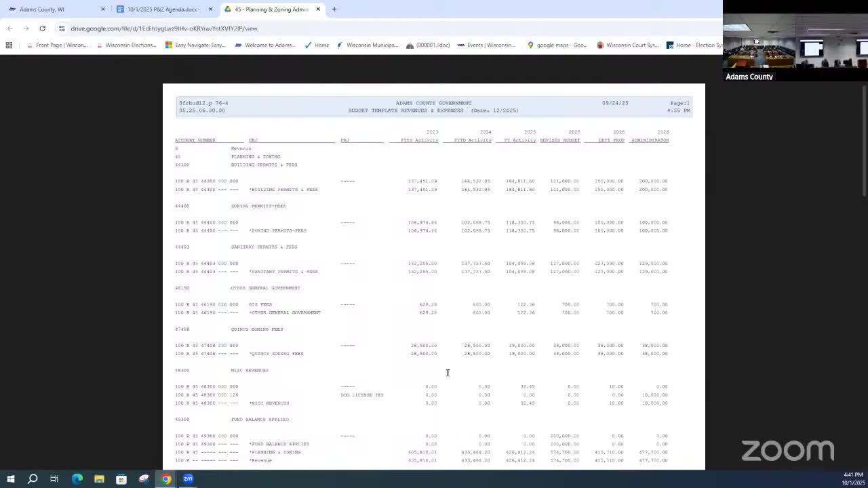This screenshot has height=488, width=868.
Task: Open the Wisconsin Elections bookmark
Action: click(x=130, y=45)
